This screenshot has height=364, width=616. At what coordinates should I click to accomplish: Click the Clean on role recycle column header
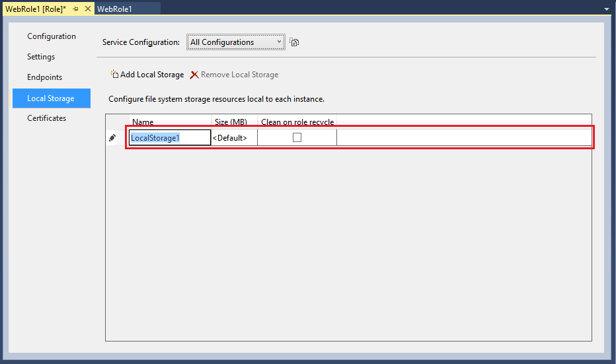point(297,122)
